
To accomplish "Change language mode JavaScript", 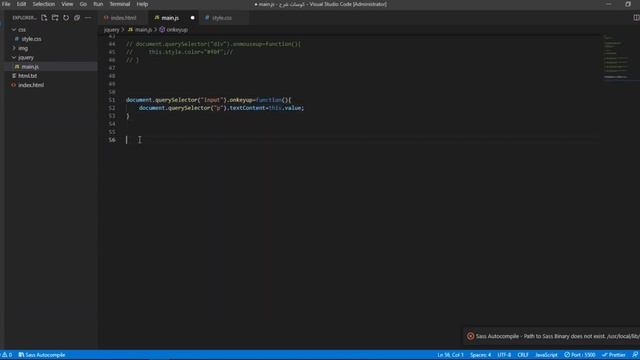I will [546, 355].
